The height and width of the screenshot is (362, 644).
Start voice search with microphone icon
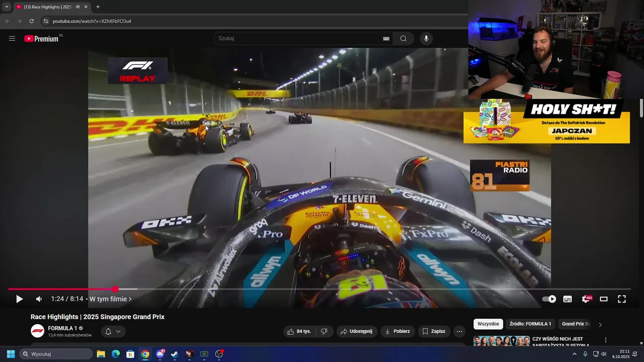tap(426, 39)
